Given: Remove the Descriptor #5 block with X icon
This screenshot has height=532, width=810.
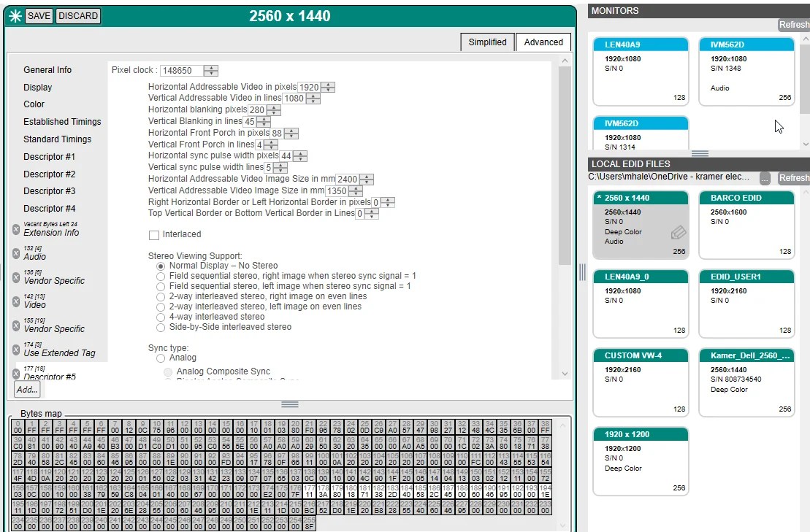Looking at the screenshot, I should pyautogui.click(x=16, y=374).
